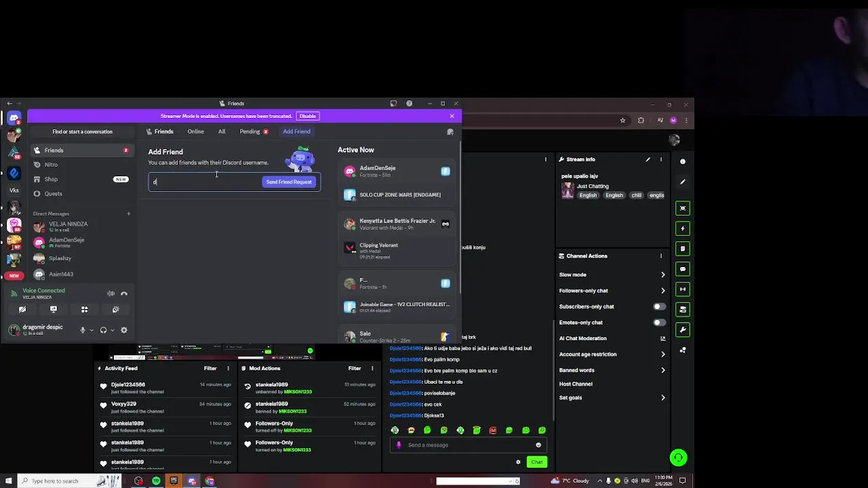Open the wrench tool in right toolbar

pyautogui.click(x=683, y=329)
